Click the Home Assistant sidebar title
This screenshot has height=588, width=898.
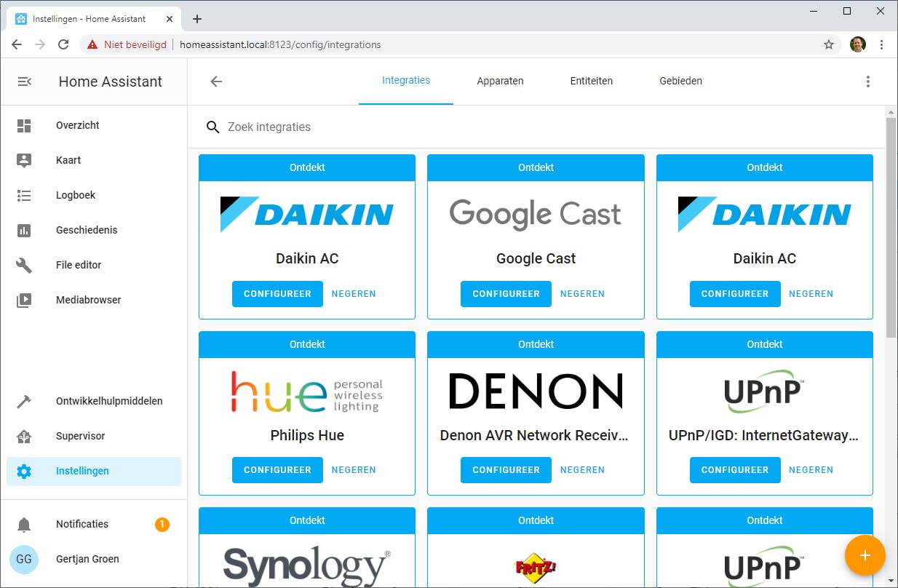tap(111, 82)
